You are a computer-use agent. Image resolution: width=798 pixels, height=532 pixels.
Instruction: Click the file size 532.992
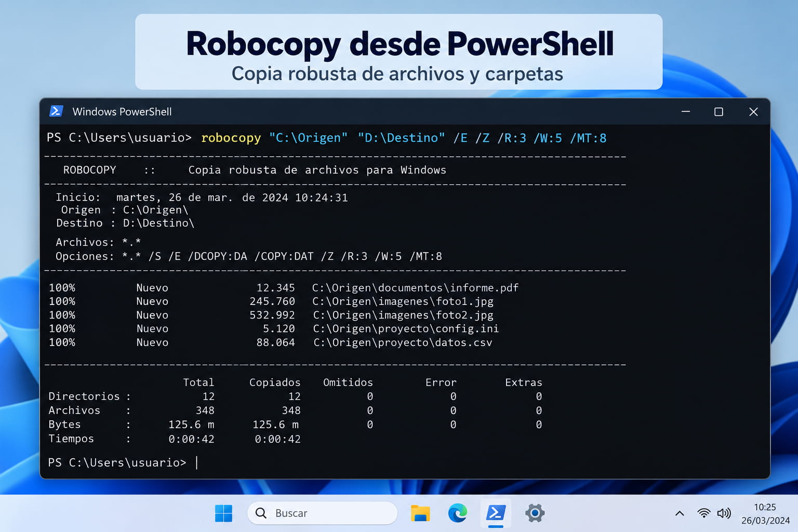pos(272,315)
